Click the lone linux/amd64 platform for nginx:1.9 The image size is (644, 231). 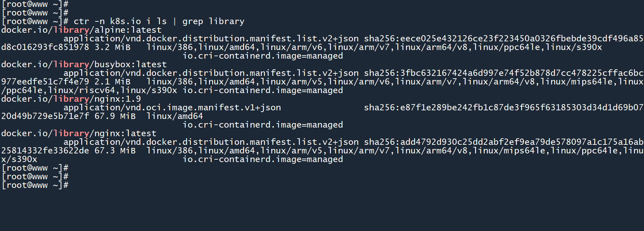pyautogui.click(x=174, y=116)
